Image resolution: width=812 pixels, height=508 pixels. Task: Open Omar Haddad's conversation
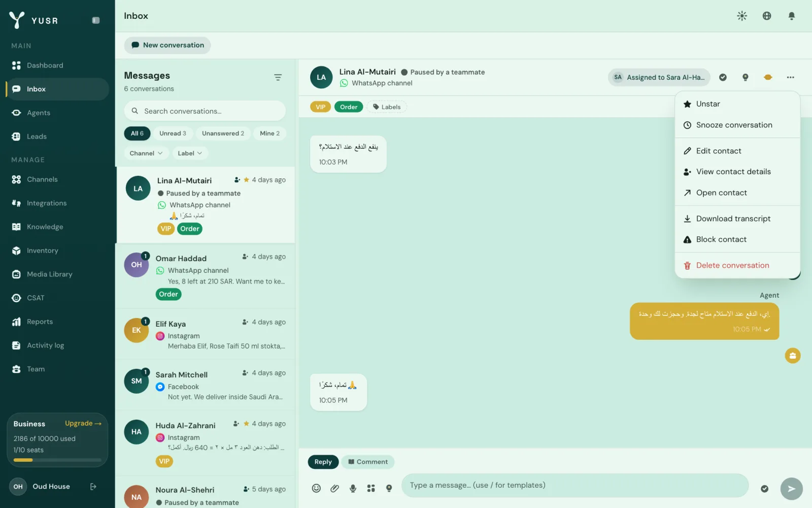click(x=205, y=276)
